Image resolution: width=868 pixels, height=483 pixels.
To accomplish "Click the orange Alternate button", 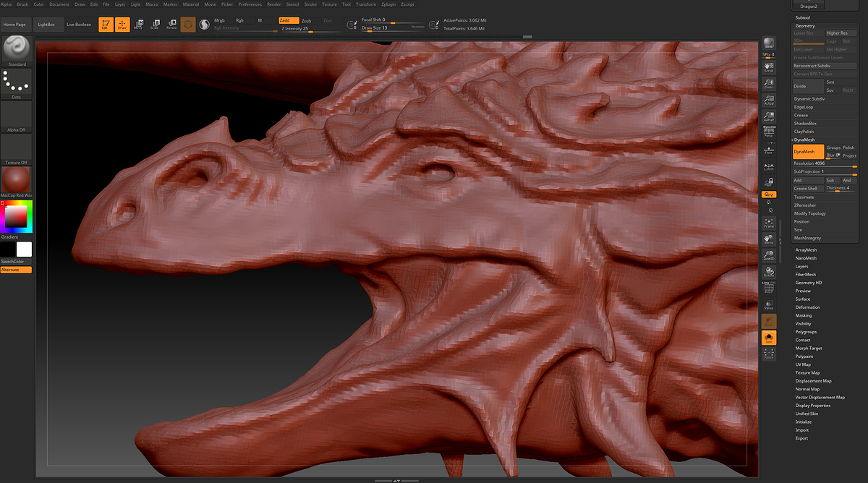I will tap(16, 270).
